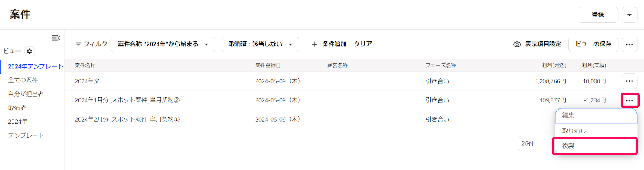Open view settings gear icon
644x170 pixels.
(29, 51)
